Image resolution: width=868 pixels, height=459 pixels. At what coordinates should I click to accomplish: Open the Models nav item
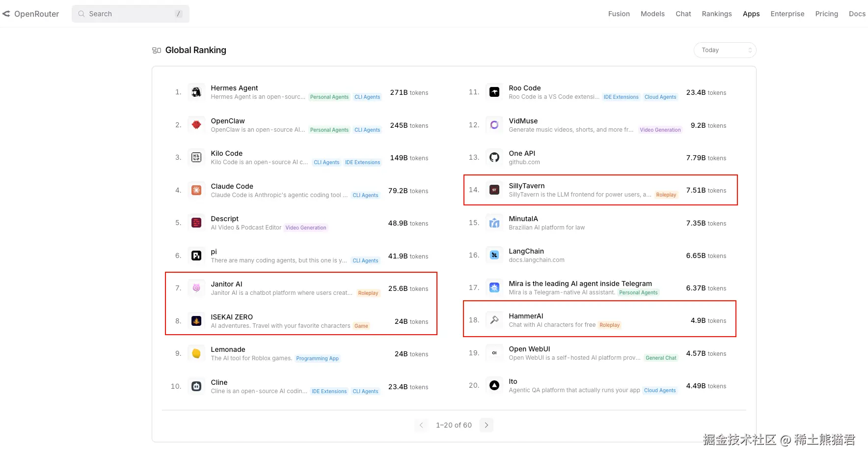click(x=652, y=14)
